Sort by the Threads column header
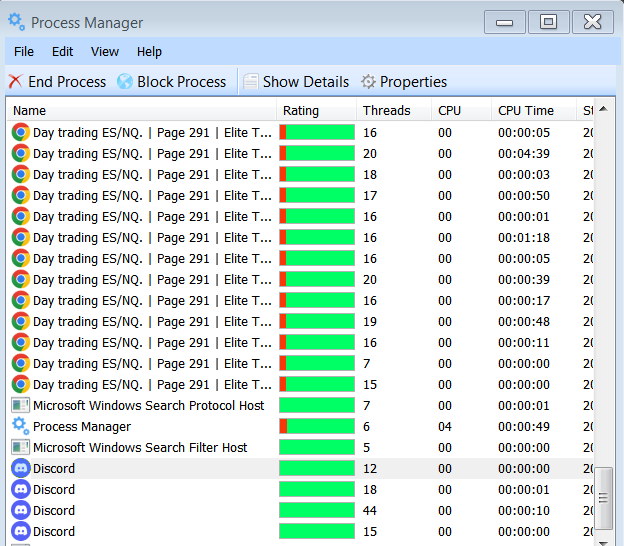This screenshot has width=624, height=546. click(394, 110)
